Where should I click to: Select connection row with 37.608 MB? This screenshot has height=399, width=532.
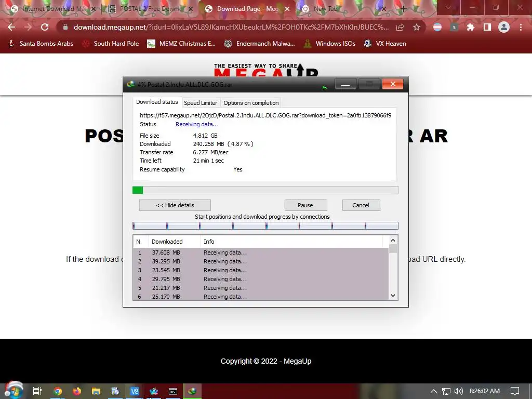[x=261, y=252]
